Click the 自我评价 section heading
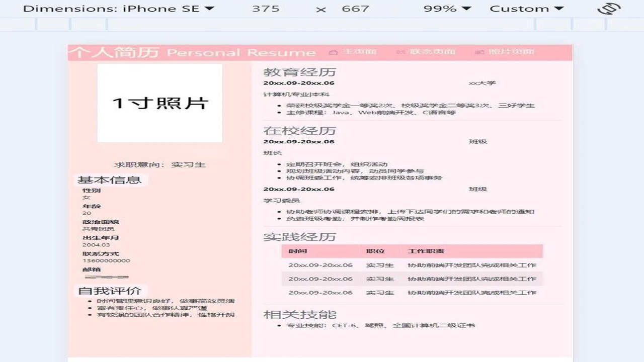644x362 pixels. tap(109, 291)
